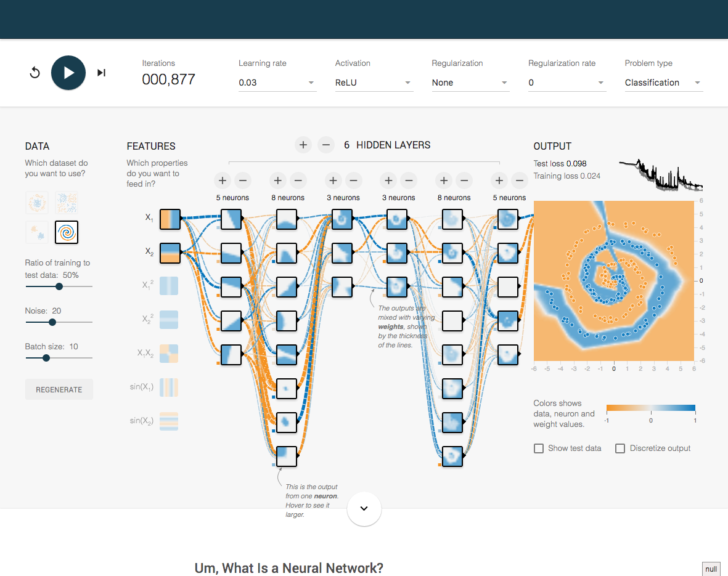Click the iterations counter 000,877

(x=168, y=80)
